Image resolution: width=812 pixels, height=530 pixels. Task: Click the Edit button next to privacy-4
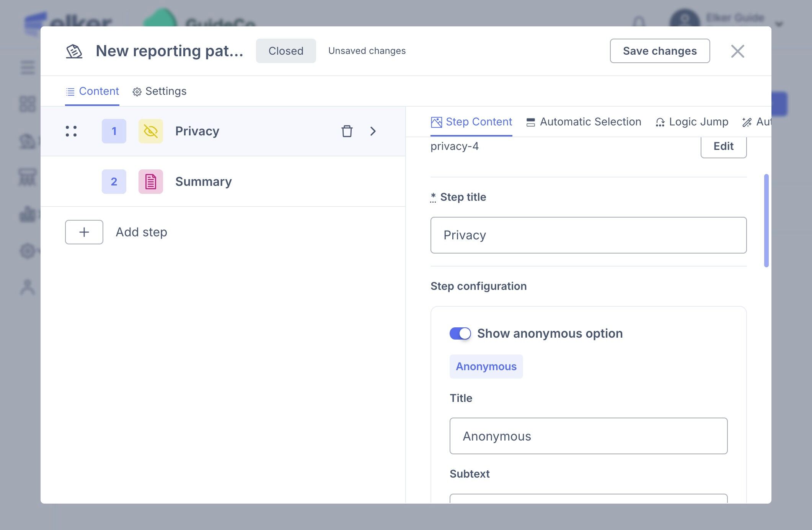pos(723,146)
